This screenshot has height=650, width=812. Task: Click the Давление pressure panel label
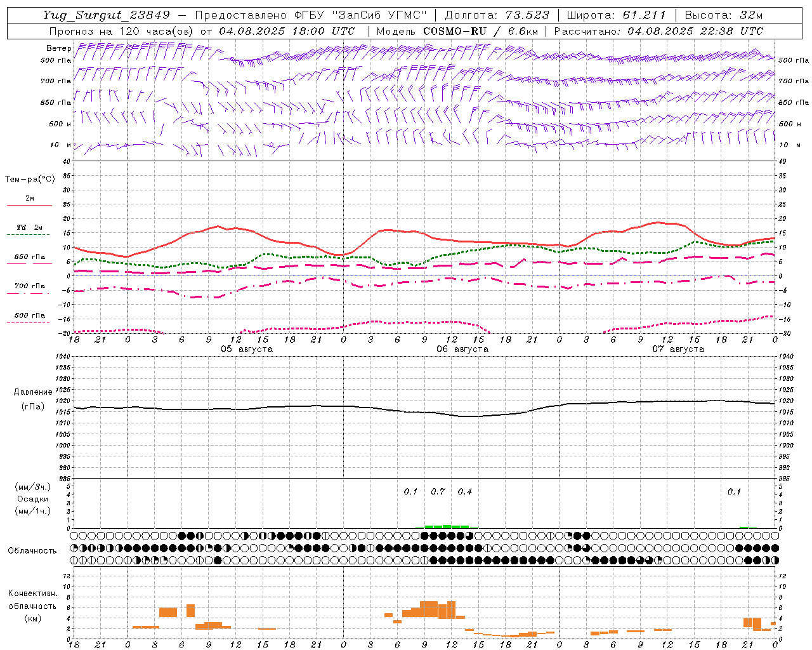pos(33,392)
